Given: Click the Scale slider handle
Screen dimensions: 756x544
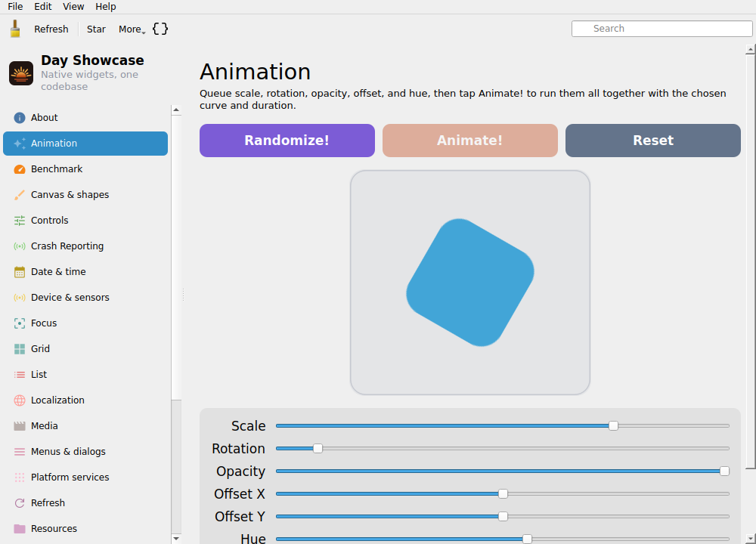Looking at the screenshot, I should [613, 426].
